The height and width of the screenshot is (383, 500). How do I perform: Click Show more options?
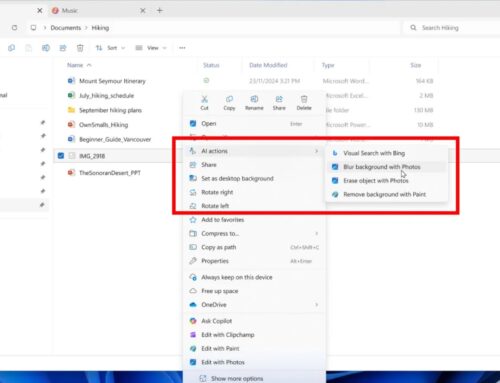tap(254, 379)
